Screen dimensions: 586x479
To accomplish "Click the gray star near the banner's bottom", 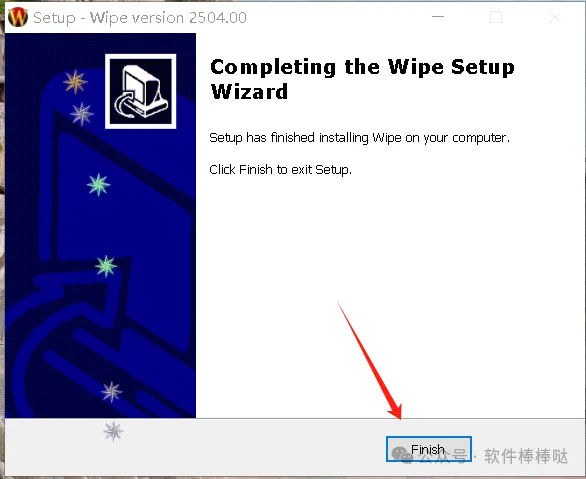I will pos(111,392).
